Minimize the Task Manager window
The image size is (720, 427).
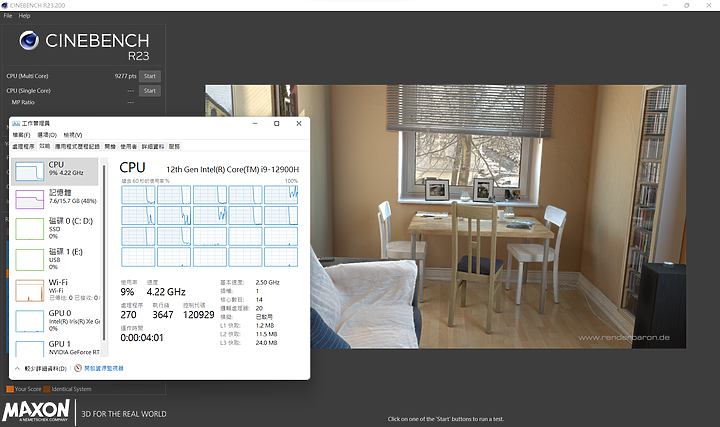point(255,124)
